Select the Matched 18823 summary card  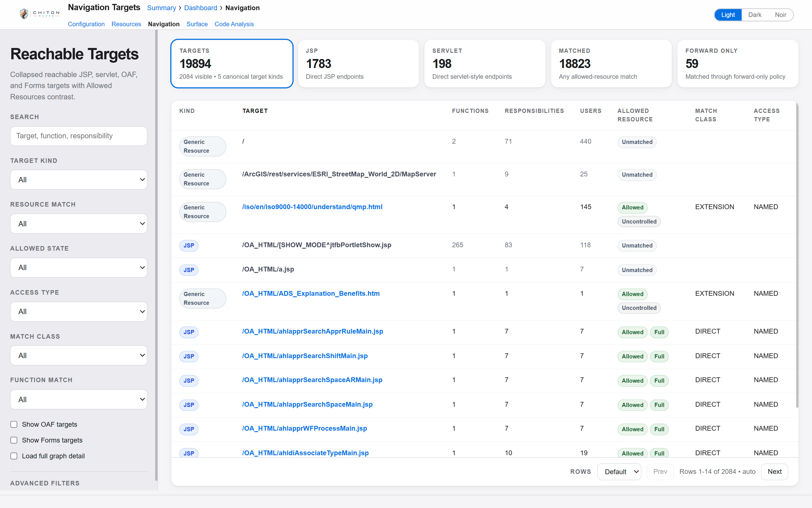pyautogui.click(x=611, y=63)
